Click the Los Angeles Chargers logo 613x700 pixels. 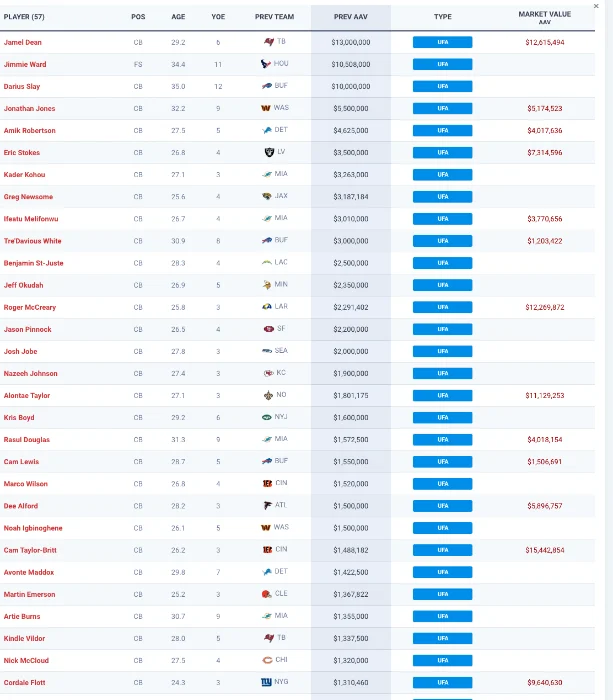266,263
